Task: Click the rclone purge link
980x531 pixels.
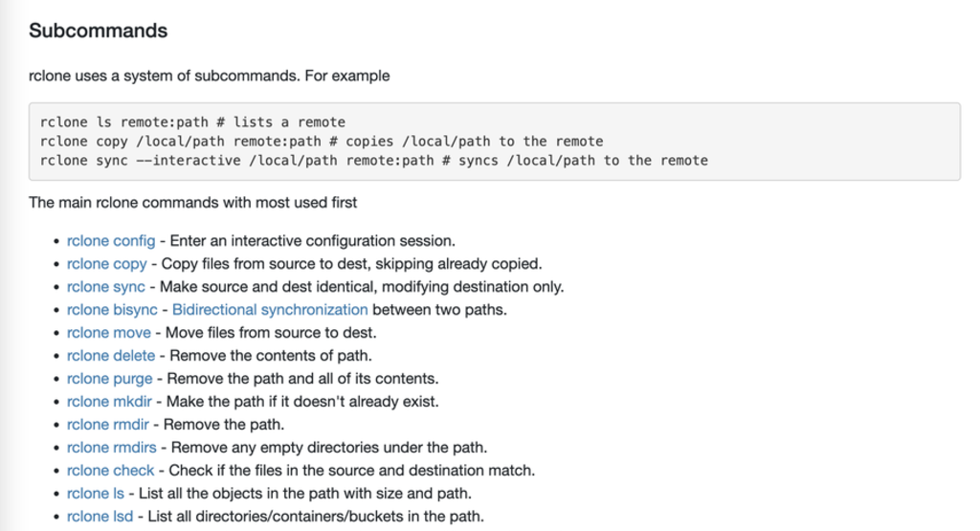Action: 110,379
